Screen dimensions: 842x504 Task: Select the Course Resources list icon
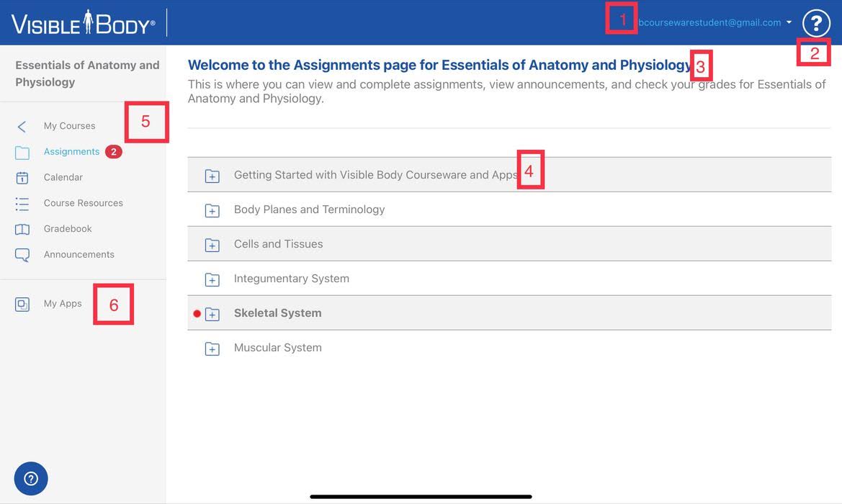(x=22, y=204)
